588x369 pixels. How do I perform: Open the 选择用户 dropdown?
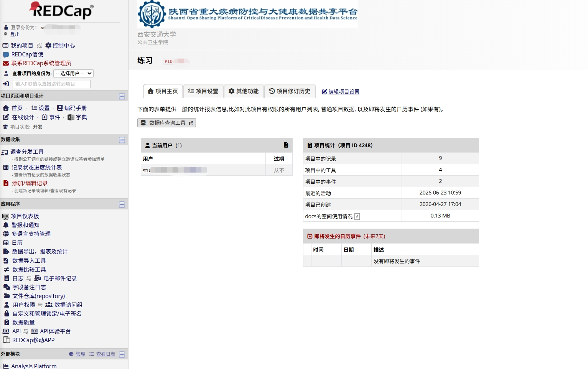[73, 73]
